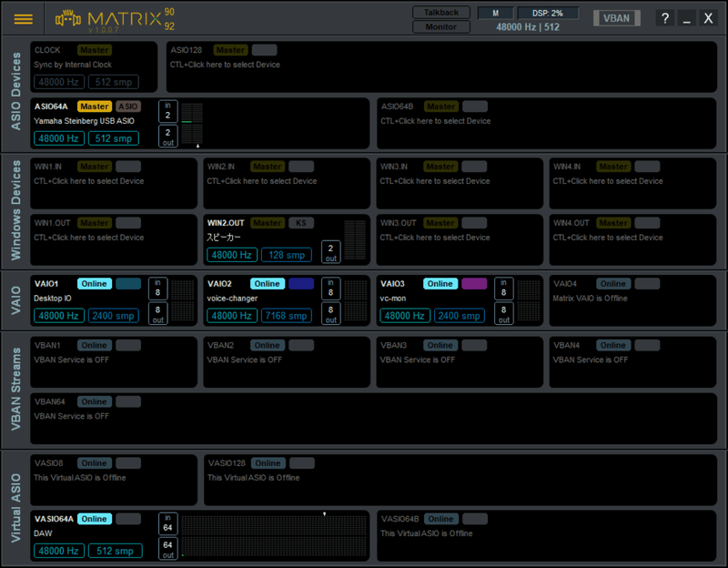Open WIN2.OUT 128 smp buffer selector
Image resolution: width=728 pixels, height=568 pixels.
click(x=287, y=255)
